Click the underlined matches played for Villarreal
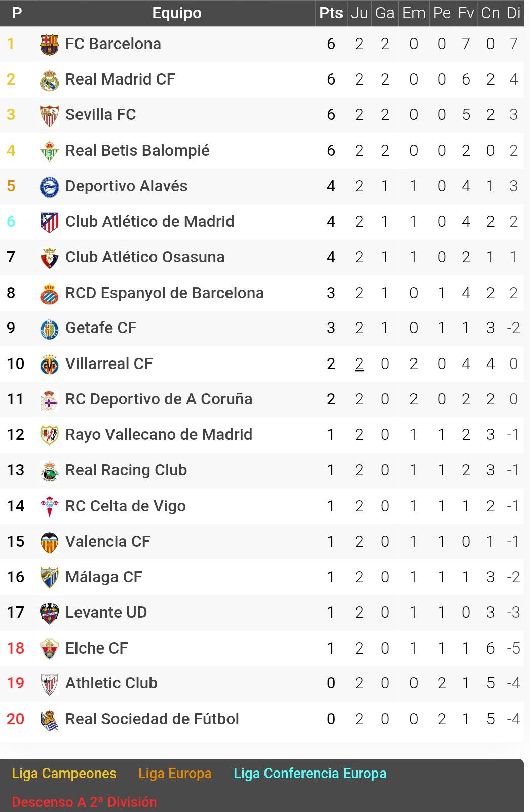Screen dimensions: 530x812 359,364
